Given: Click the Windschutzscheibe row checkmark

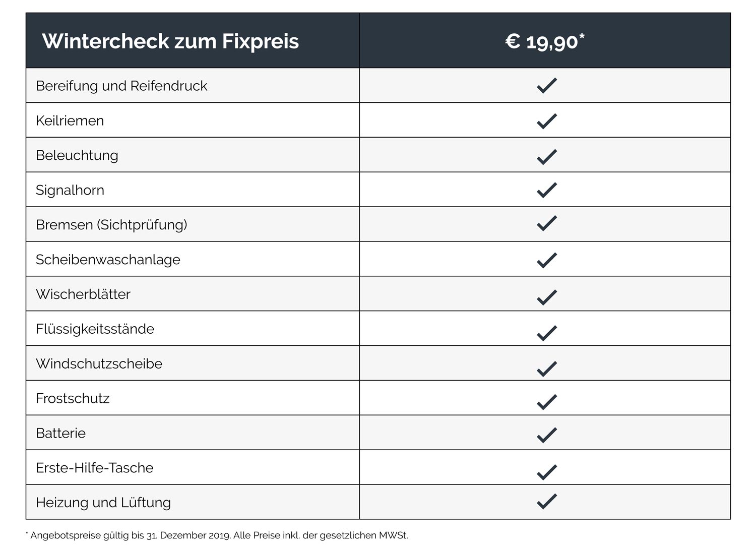Looking at the screenshot, I should pyautogui.click(x=546, y=369).
